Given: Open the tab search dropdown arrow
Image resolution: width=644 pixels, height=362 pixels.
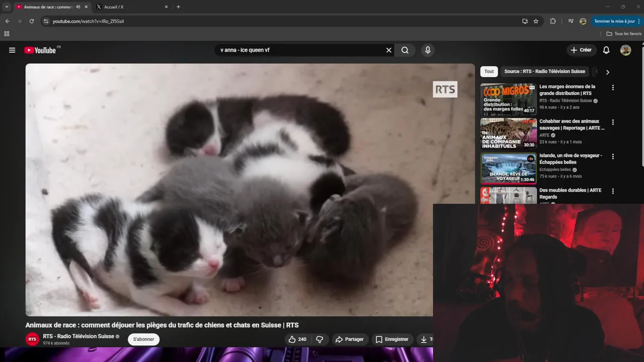Looking at the screenshot, I should 7,7.
